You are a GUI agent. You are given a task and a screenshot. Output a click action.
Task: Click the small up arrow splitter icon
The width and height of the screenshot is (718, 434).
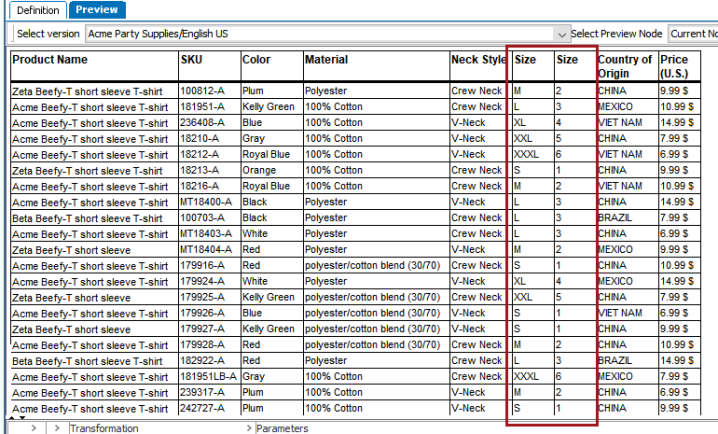tap(12, 418)
